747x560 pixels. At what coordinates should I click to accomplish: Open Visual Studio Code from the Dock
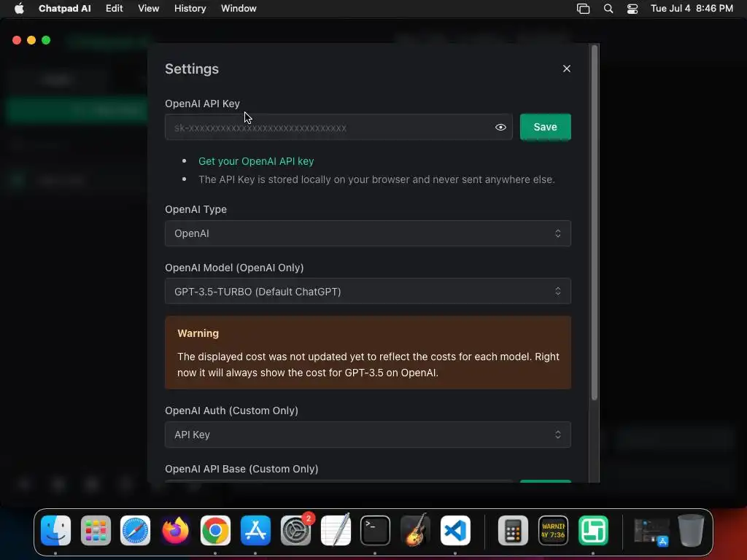(x=455, y=531)
